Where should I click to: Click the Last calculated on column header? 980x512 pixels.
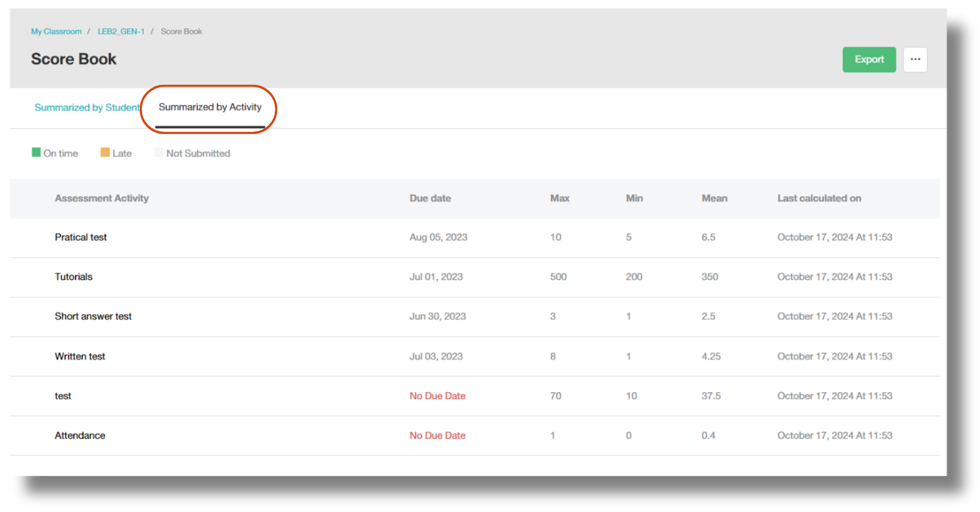(819, 198)
